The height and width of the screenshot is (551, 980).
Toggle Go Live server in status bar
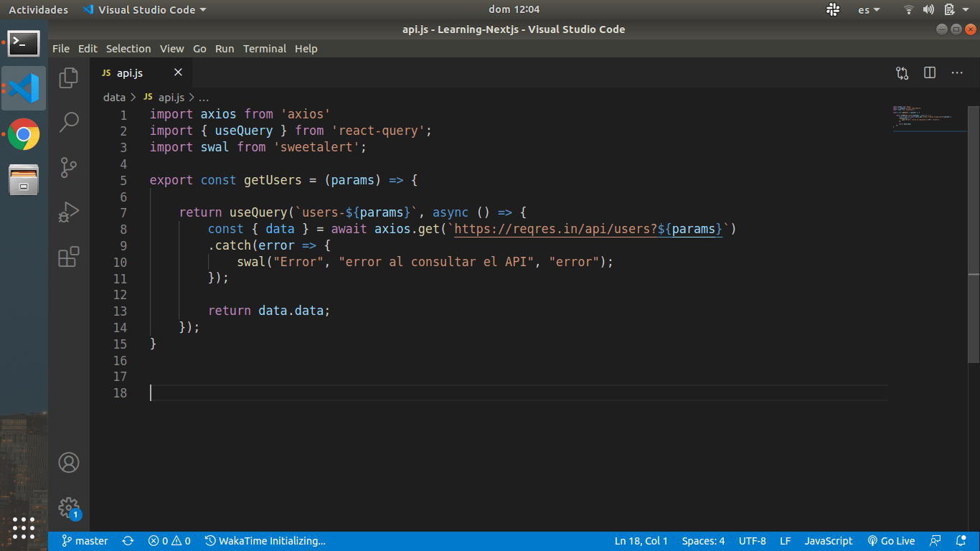891,541
